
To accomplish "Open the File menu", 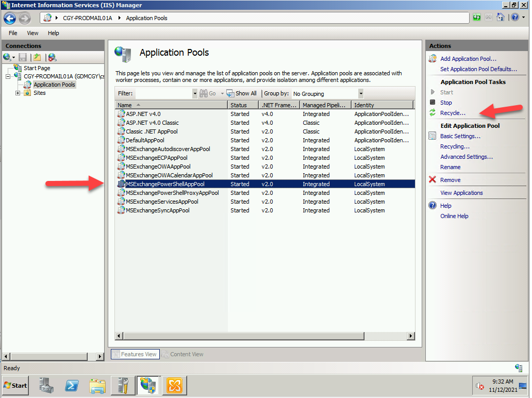I will 13,33.
